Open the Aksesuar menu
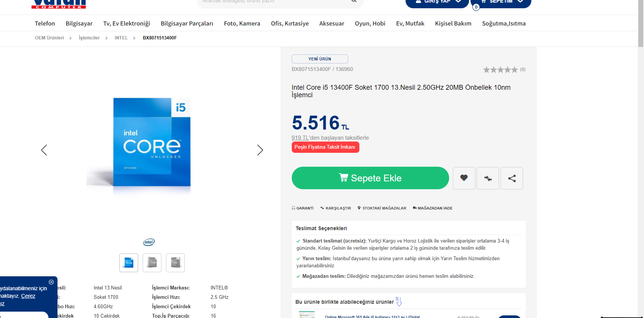The height and width of the screenshot is (318, 644). point(332,23)
